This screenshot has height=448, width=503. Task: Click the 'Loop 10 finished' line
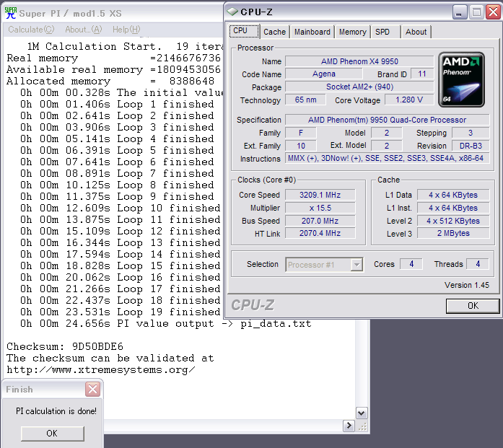pos(121,208)
